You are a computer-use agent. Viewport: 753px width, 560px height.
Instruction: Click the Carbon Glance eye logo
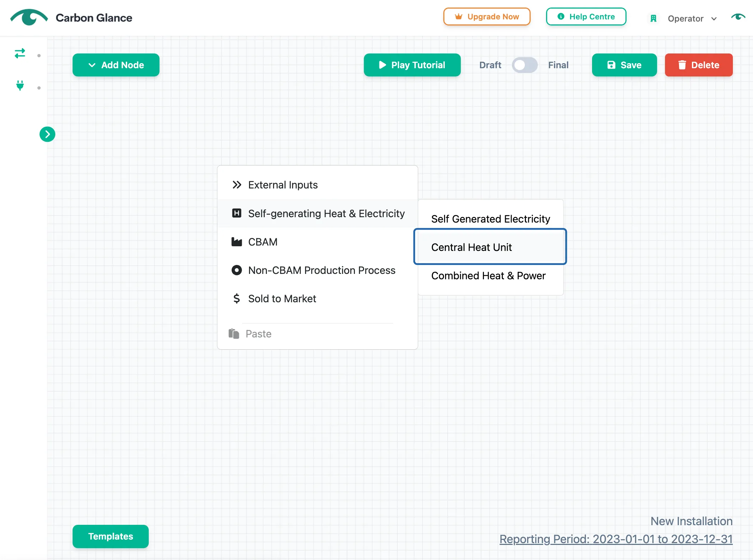tap(29, 17)
